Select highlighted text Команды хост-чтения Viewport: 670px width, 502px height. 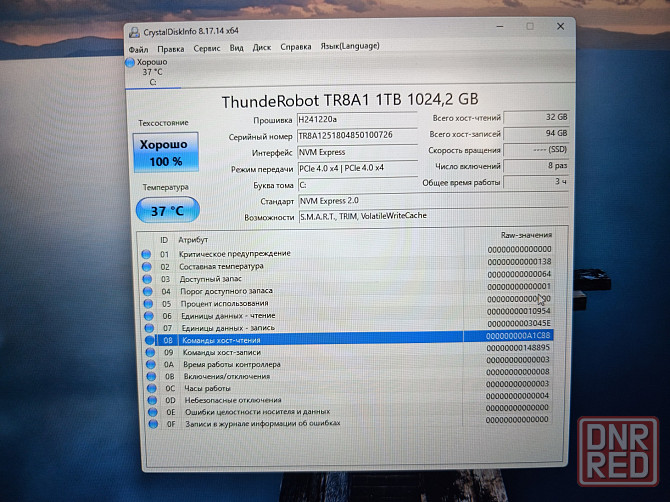pyautogui.click(x=221, y=341)
